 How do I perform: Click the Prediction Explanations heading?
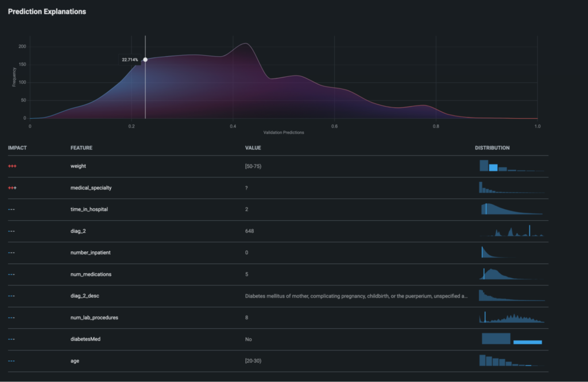47,11
